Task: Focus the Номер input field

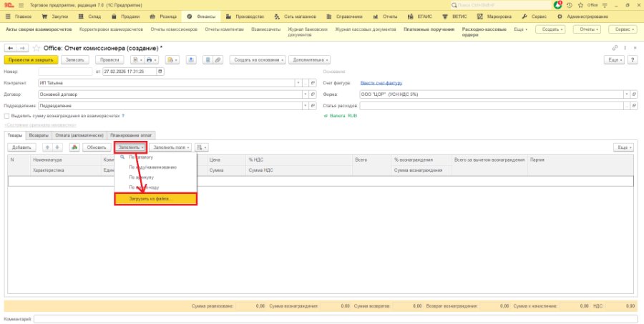Action: click(65, 72)
